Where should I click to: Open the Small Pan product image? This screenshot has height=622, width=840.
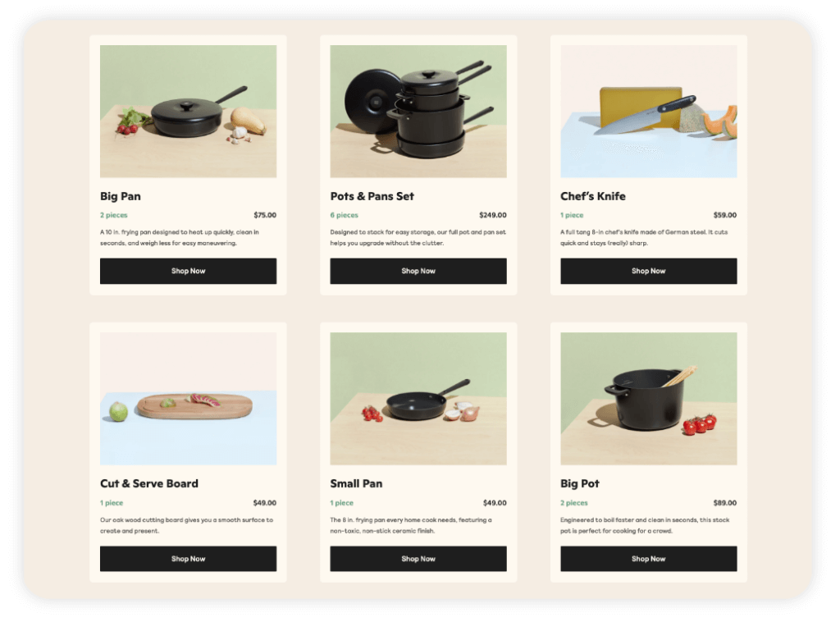point(418,399)
